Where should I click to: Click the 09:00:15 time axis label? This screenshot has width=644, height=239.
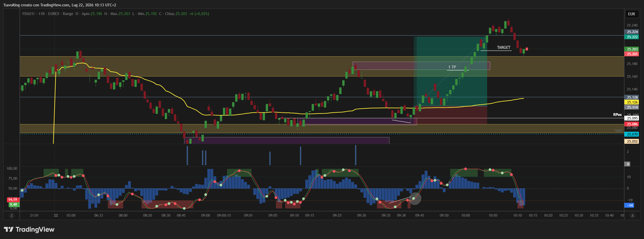tap(224, 216)
